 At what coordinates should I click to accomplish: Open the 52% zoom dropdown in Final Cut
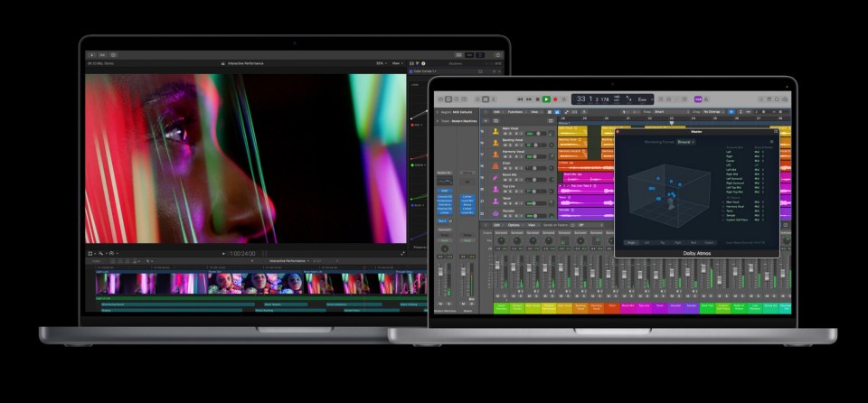382,63
